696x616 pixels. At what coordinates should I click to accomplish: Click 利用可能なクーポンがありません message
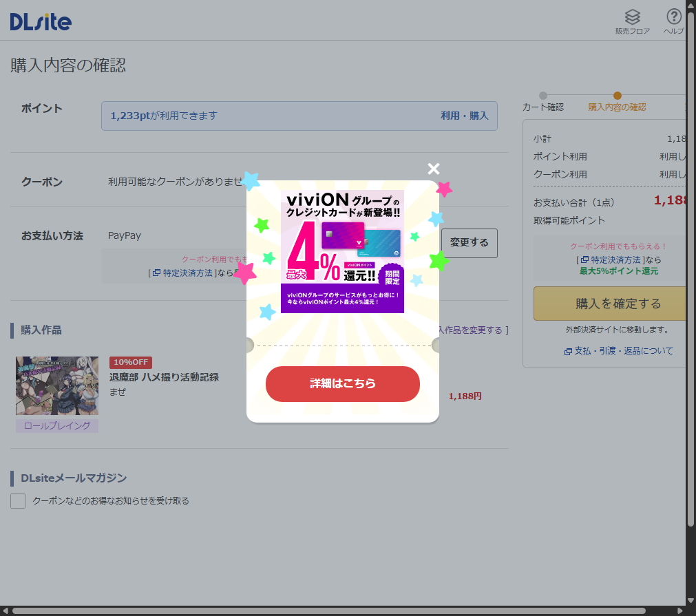pyautogui.click(x=176, y=182)
